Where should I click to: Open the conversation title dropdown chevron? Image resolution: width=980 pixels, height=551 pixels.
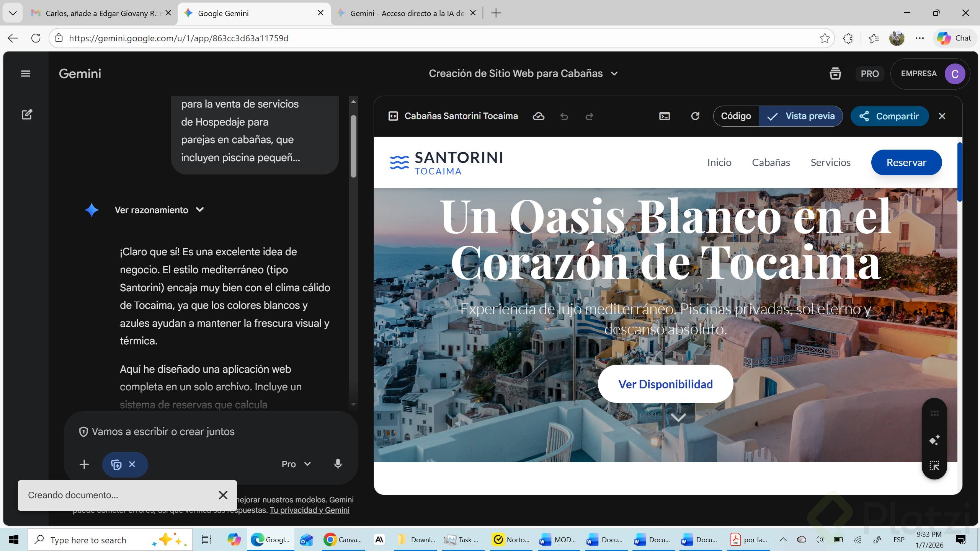tap(614, 73)
